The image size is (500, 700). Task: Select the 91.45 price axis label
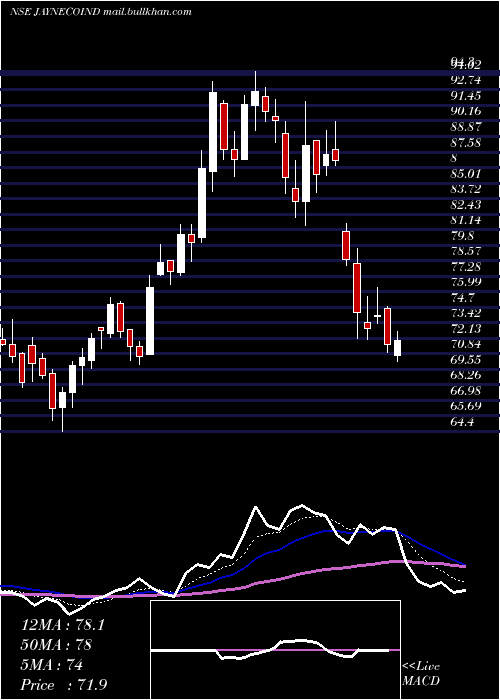[x=465, y=96]
